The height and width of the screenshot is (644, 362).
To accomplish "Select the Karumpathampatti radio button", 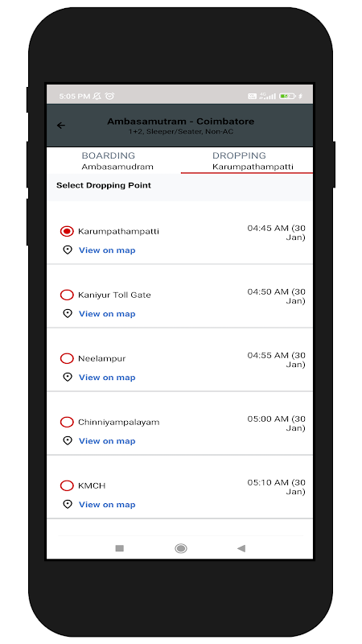I will pos(67,231).
